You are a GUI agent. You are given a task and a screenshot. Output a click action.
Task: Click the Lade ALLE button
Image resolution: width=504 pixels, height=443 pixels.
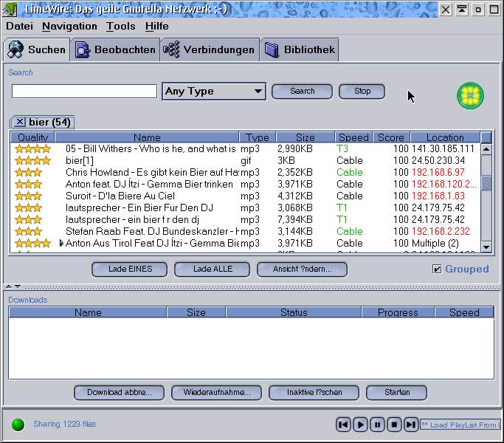coord(212,269)
